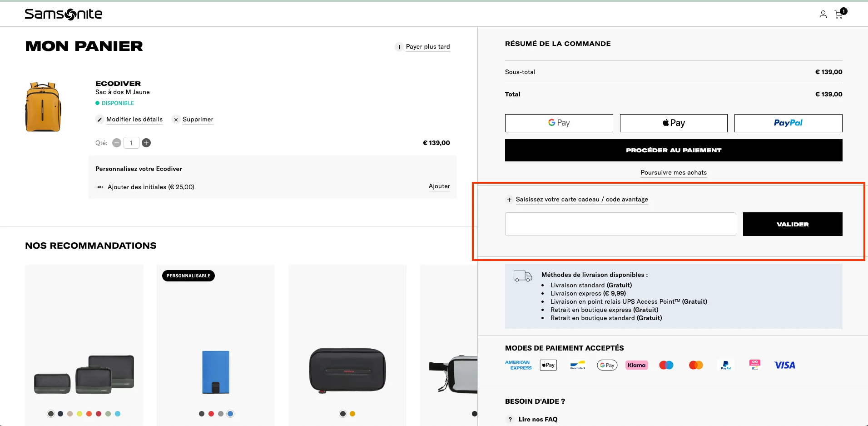Open the ECODIVER product title
The height and width of the screenshot is (426, 868).
click(118, 84)
